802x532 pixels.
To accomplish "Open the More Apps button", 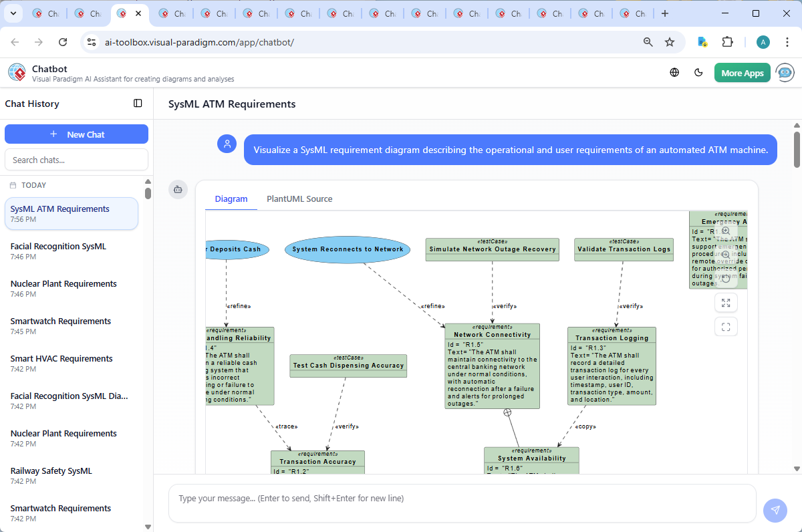I will tap(742, 73).
